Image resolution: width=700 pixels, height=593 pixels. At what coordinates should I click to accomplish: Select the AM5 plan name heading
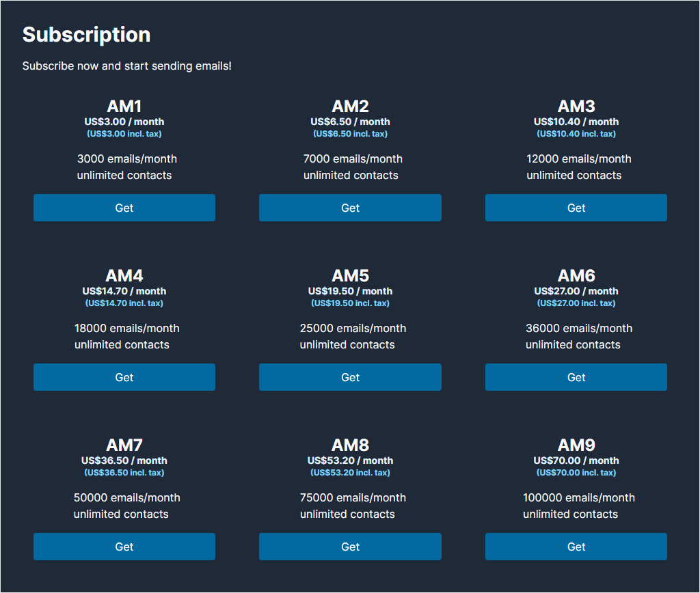click(350, 276)
